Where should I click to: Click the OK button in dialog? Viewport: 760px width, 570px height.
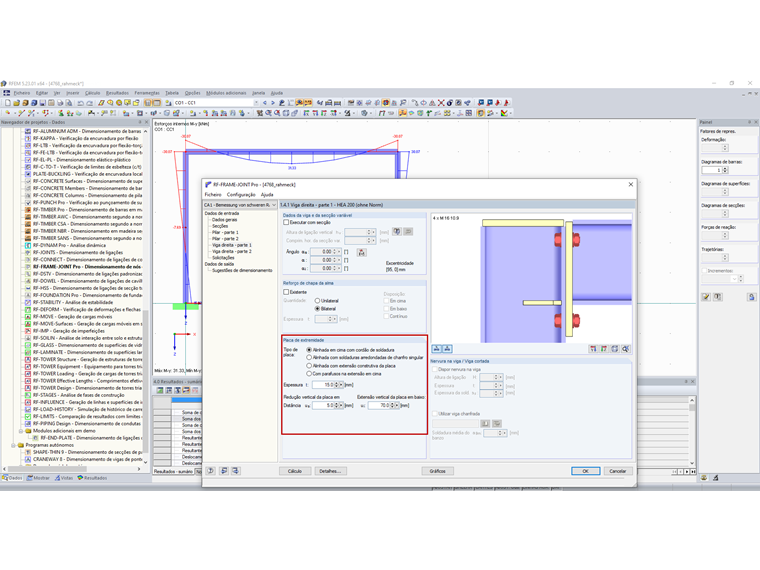pos(585,471)
